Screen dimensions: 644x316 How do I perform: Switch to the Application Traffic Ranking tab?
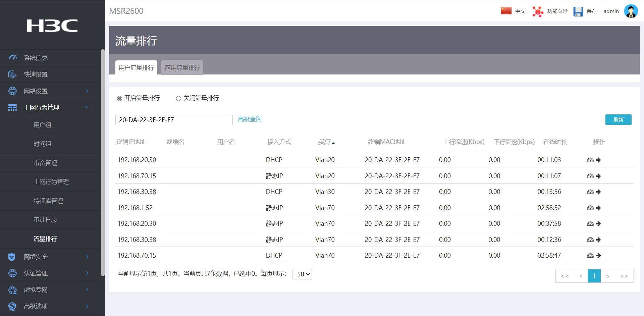tap(182, 68)
